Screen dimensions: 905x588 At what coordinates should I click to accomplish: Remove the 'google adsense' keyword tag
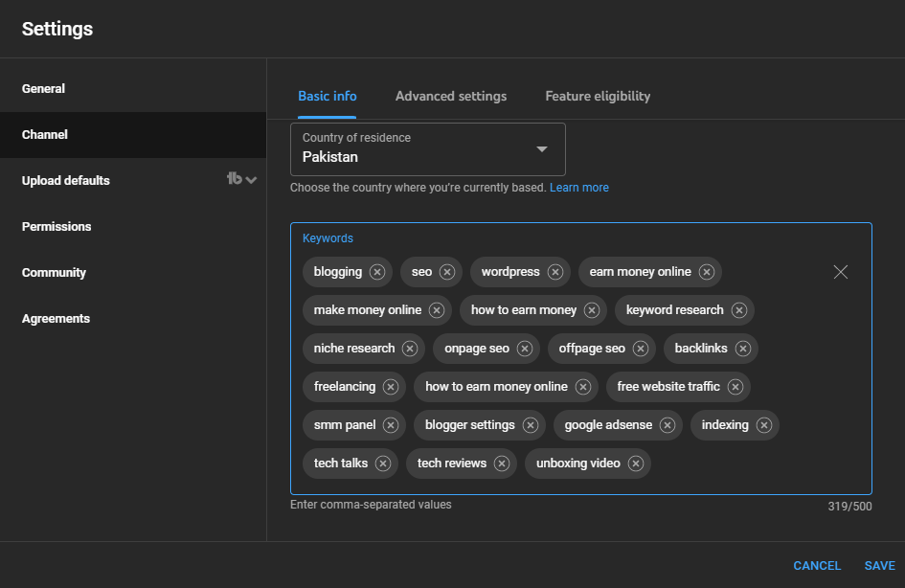(667, 425)
